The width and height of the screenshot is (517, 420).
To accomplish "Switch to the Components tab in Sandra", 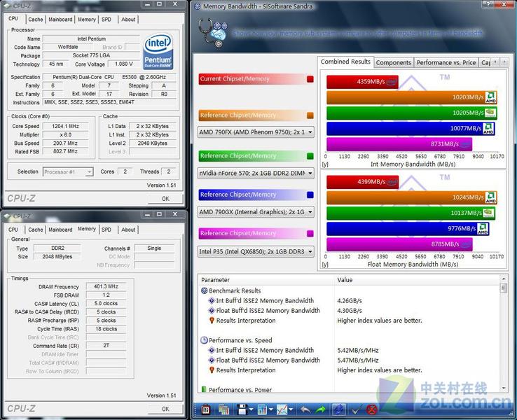I will 394,62.
